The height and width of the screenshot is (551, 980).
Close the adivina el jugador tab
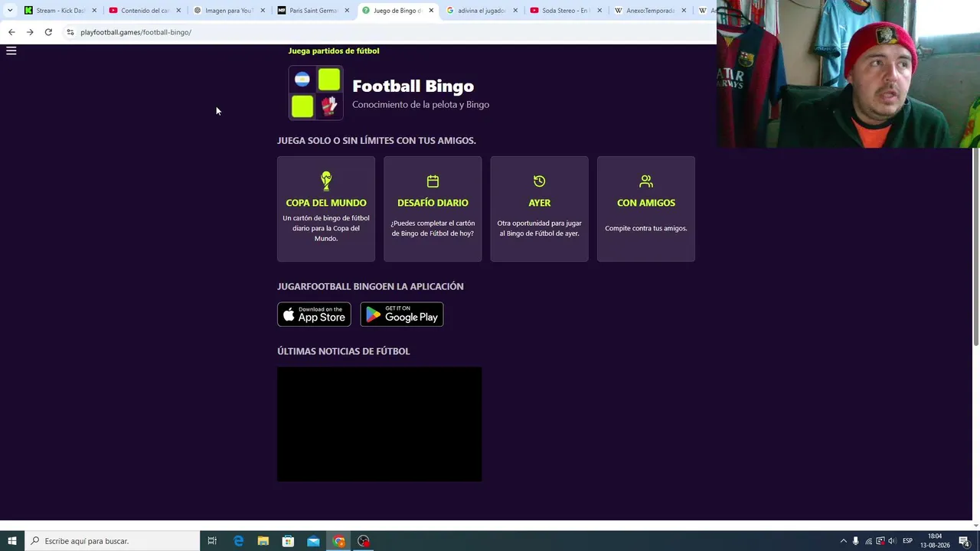515,11
